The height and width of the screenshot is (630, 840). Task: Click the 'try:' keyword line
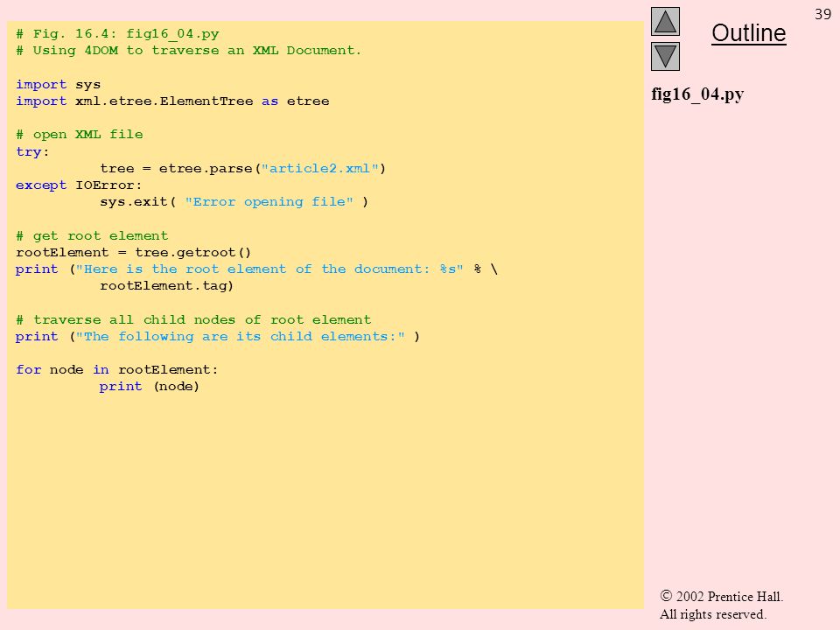(32, 151)
